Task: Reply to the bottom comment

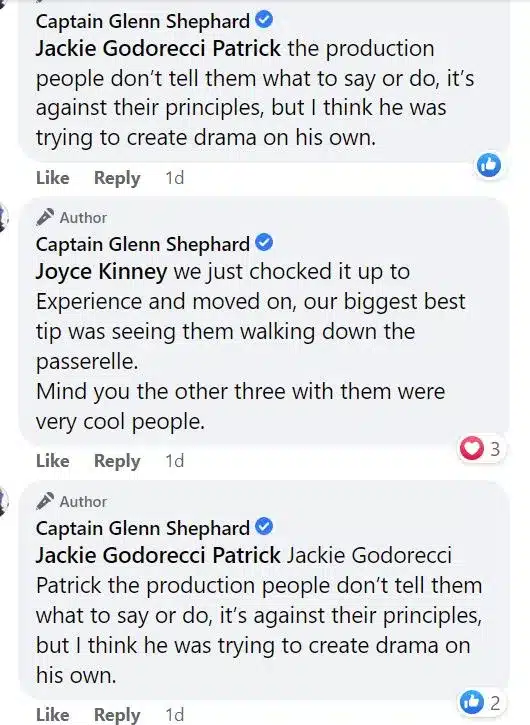Action: coord(117,715)
